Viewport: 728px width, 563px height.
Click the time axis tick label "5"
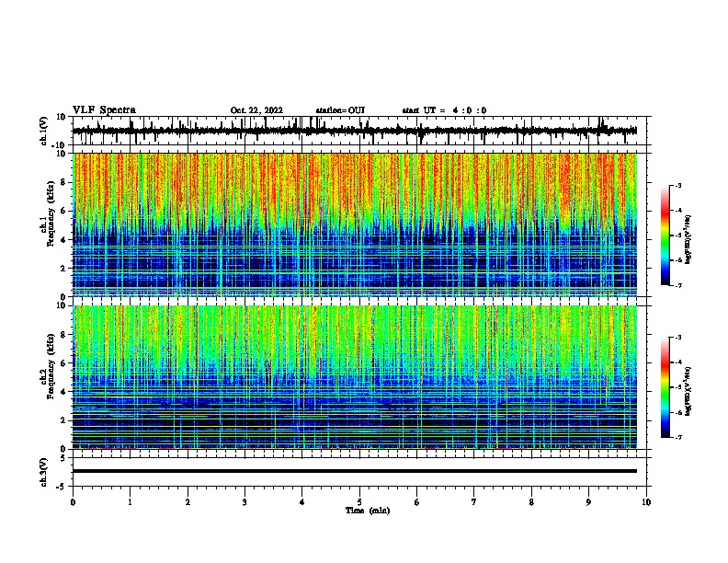359,502
